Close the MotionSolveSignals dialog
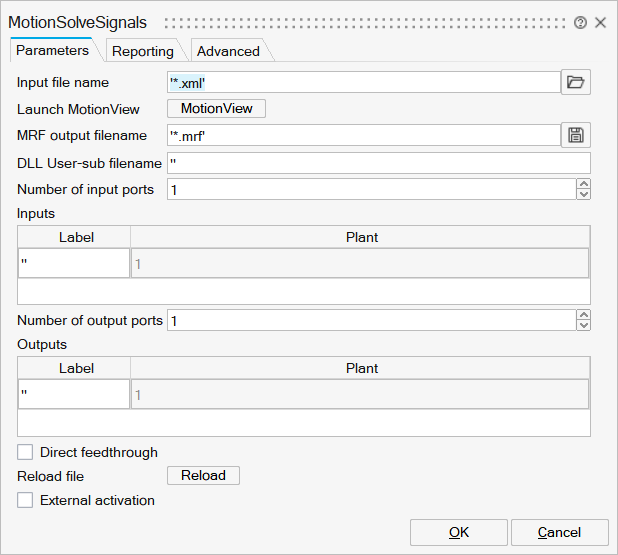618x555 pixels. pyautogui.click(x=600, y=22)
